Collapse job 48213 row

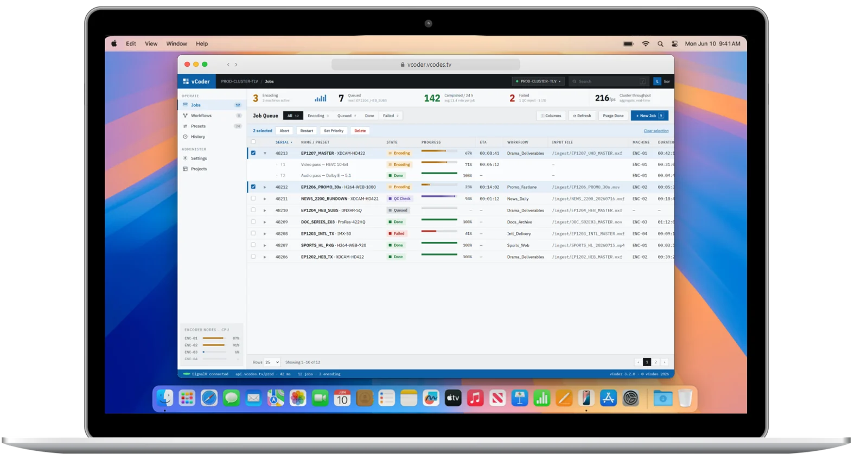(x=265, y=154)
